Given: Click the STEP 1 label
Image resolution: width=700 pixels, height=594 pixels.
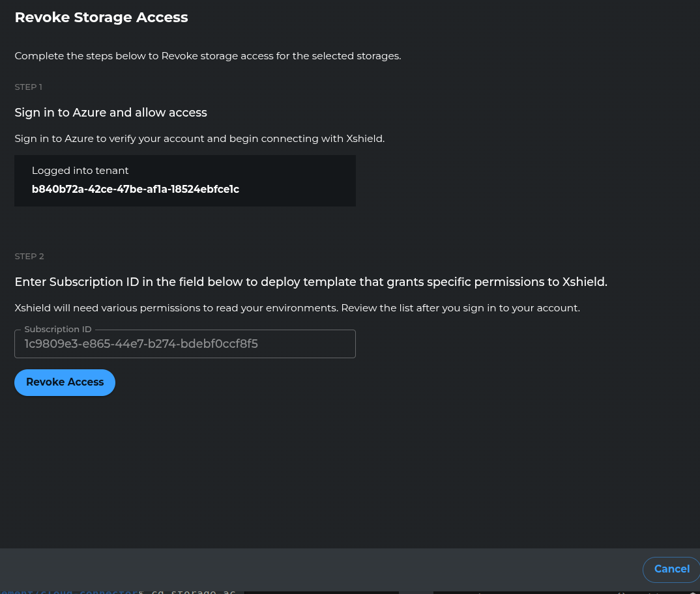Looking at the screenshot, I should pyautogui.click(x=29, y=87).
